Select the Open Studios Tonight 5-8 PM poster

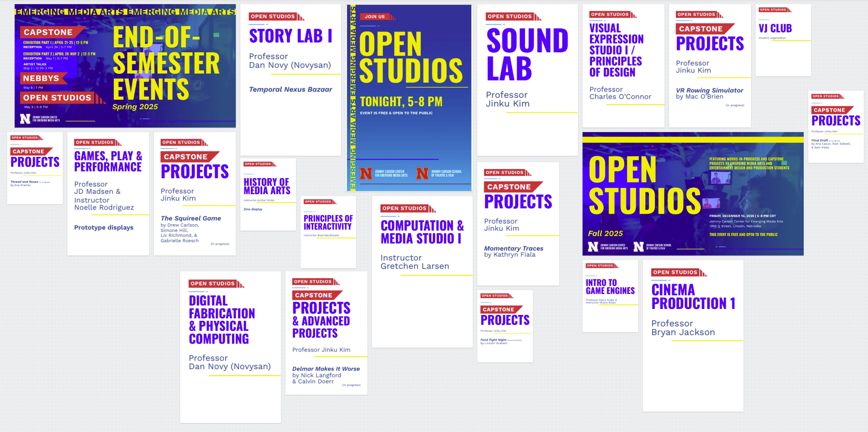tap(409, 98)
